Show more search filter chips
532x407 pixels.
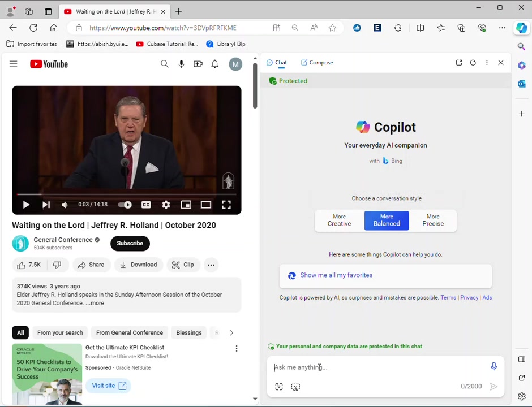231,332
